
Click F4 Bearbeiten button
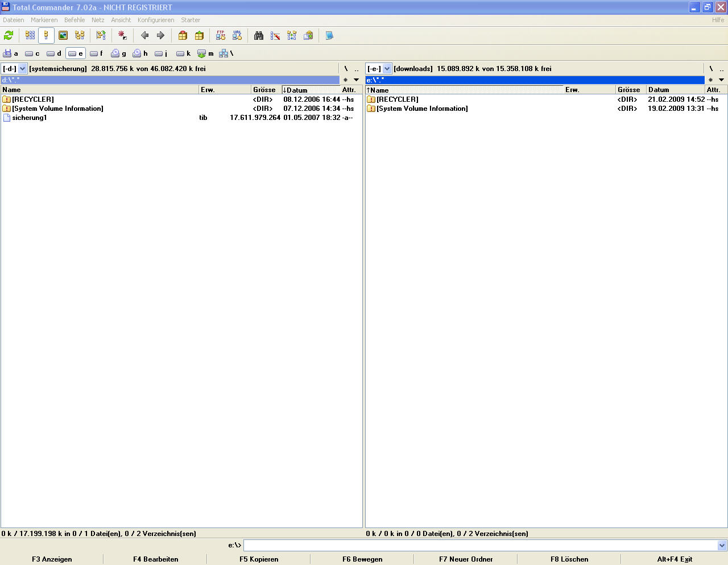(155, 559)
